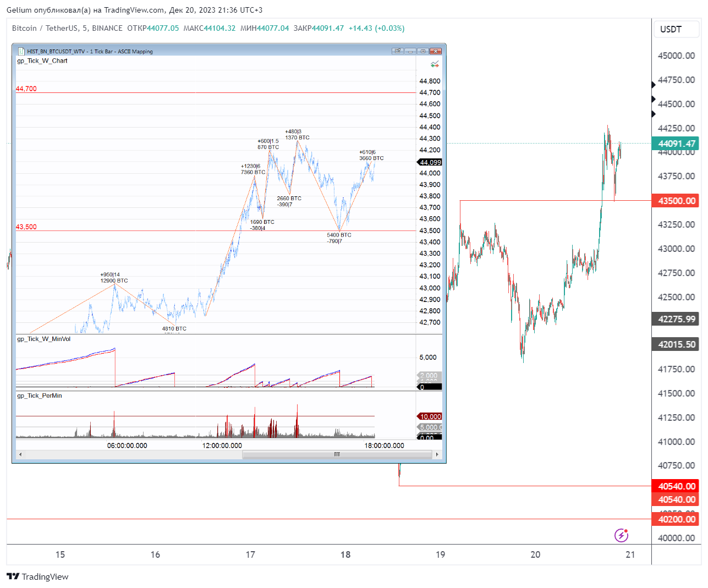Click the gp_Tick_W_MinVol pane label
This screenshot has width=708, height=588.
(x=44, y=339)
